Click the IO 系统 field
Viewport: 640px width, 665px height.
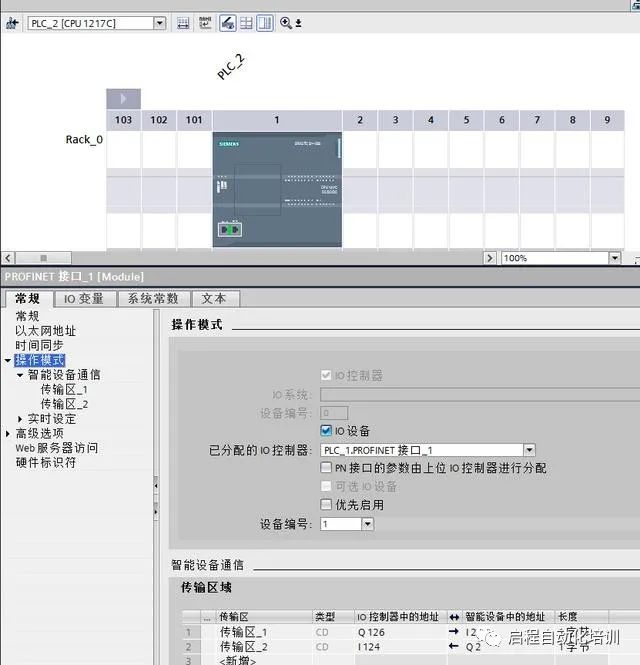[x=480, y=395]
